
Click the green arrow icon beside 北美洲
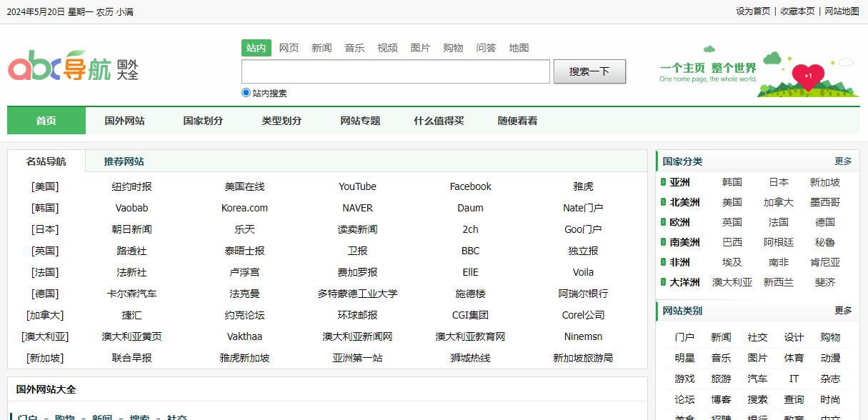click(663, 202)
